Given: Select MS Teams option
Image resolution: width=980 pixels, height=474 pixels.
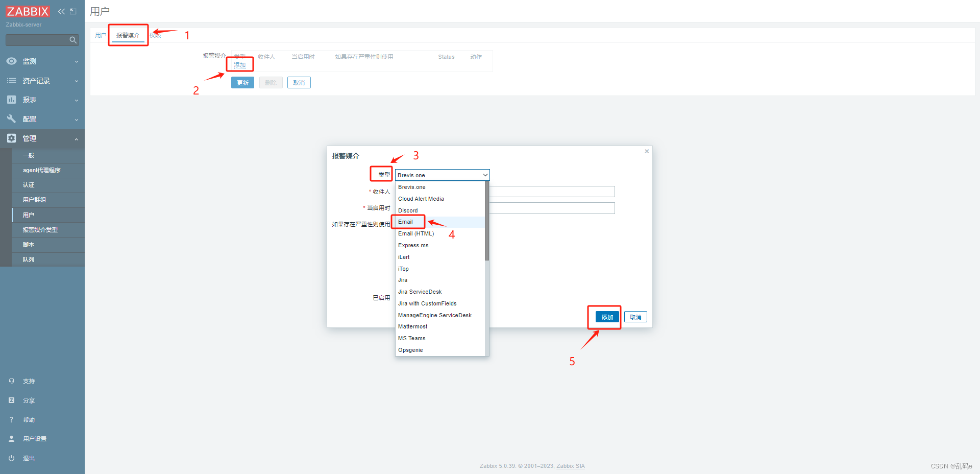Looking at the screenshot, I should [440, 339].
